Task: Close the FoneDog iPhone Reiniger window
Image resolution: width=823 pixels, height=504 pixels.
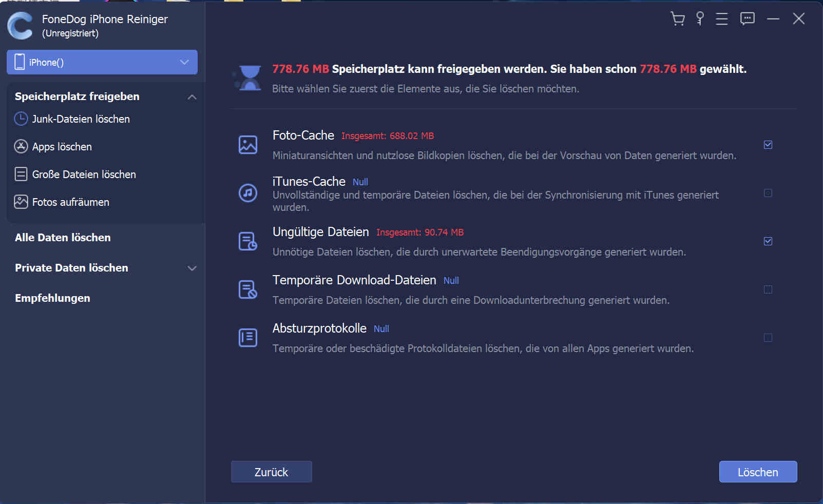Action: [799, 19]
